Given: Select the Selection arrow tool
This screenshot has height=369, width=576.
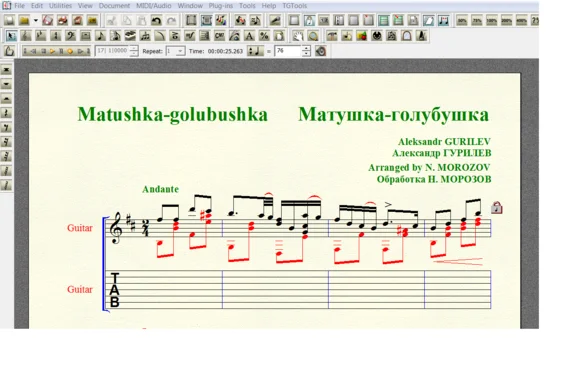Looking at the screenshot, I should 11,36.
